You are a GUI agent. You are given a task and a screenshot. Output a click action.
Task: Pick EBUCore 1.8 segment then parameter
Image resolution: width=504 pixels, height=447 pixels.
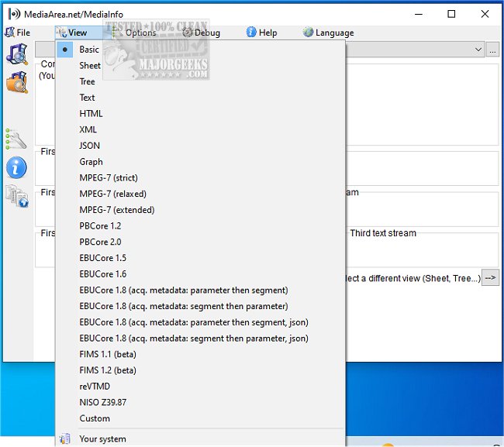coord(200,306)
